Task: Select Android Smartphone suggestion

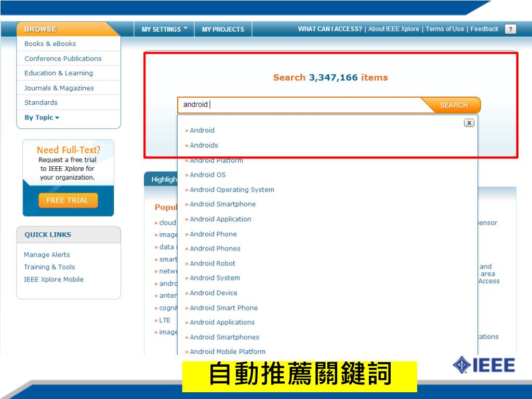Action: click(222, 204)
